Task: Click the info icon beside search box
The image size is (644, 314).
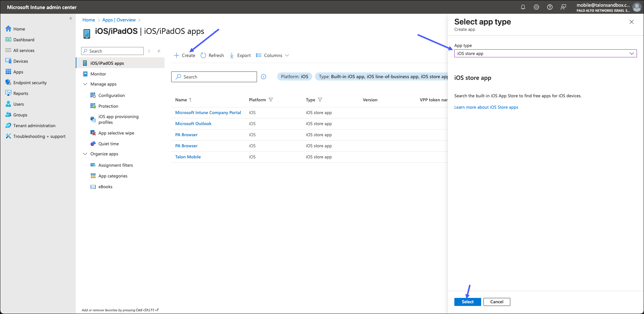Action: 264,77
